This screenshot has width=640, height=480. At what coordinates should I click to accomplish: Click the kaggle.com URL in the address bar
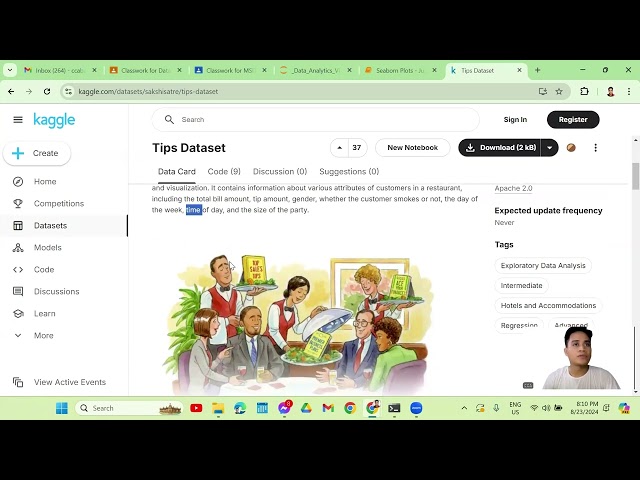tap(148, 92)
